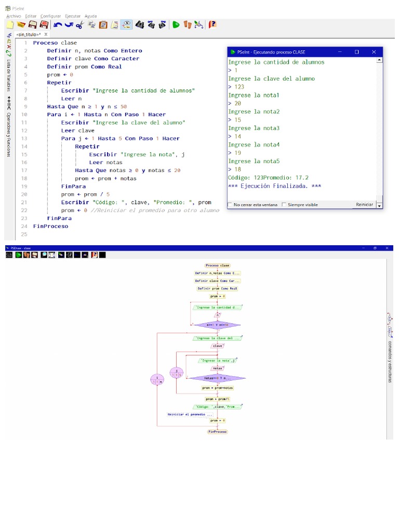
Task: Click the Reiniciar button
Action: click(x=364, y=205)
